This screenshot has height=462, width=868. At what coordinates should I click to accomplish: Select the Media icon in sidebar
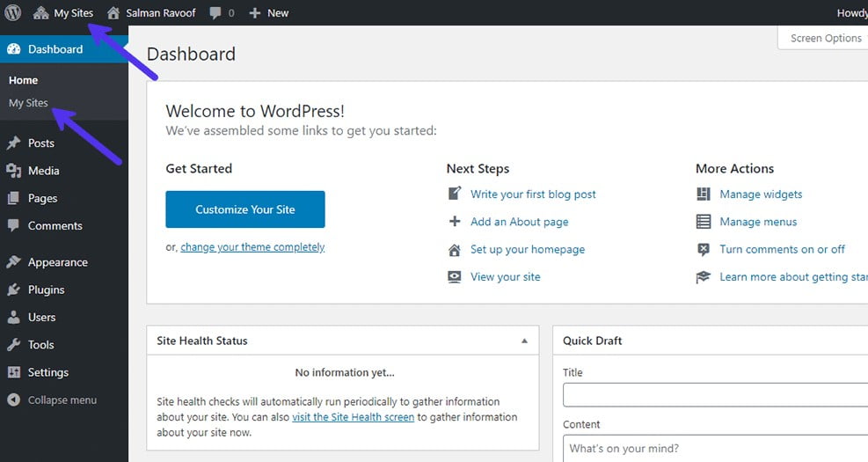click(14, 171)
